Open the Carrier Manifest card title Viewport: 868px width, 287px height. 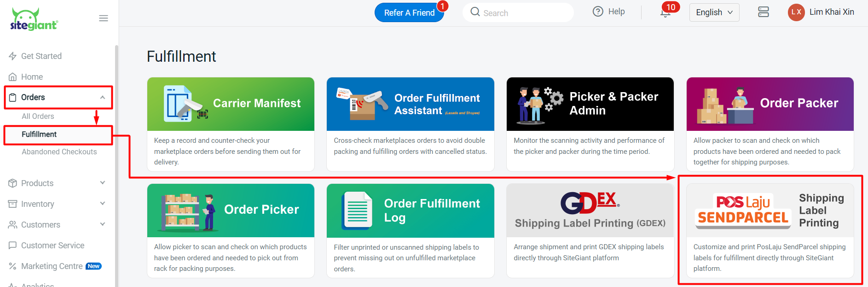[257, 103]
